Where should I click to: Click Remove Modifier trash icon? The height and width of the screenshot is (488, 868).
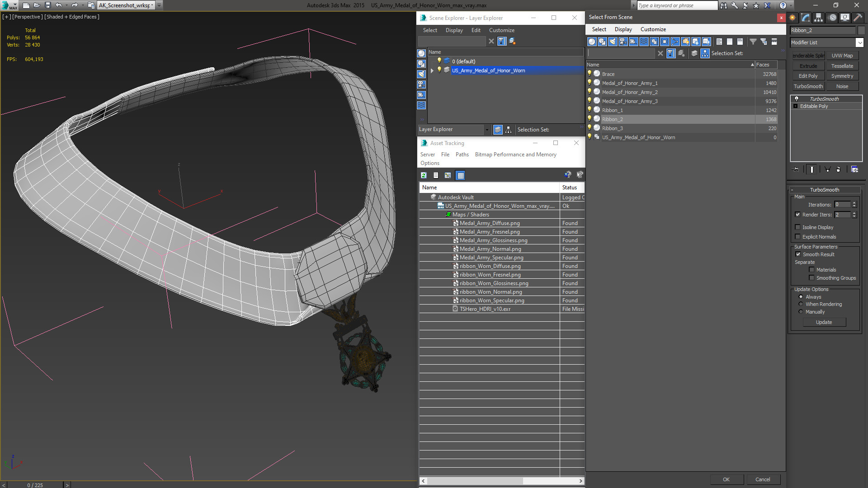pos(839,169)
